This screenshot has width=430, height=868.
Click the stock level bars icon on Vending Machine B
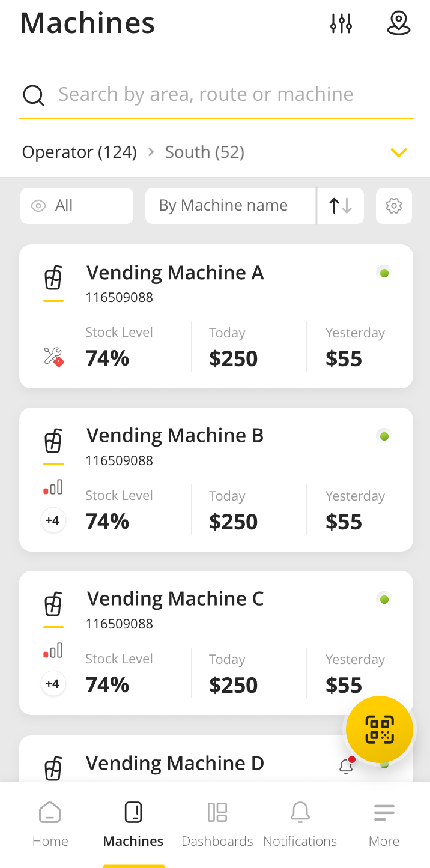click(x=53, y=487)
